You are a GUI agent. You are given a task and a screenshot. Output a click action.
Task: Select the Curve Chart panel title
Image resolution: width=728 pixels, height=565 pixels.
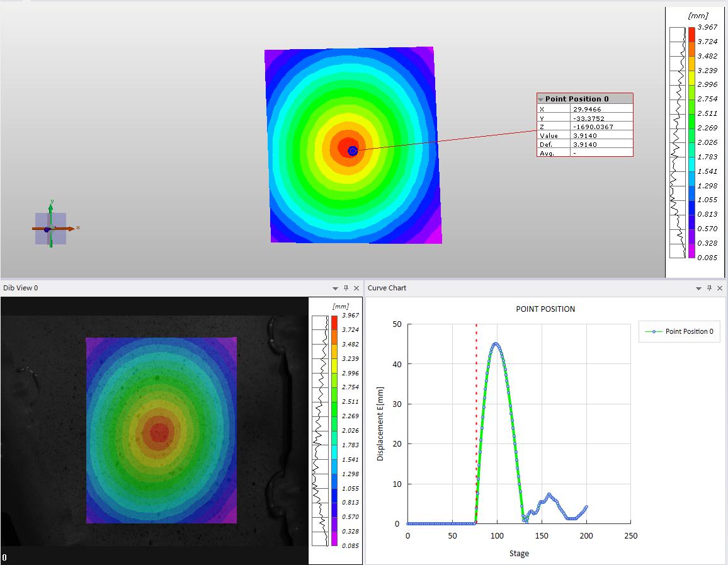(387, 288)
